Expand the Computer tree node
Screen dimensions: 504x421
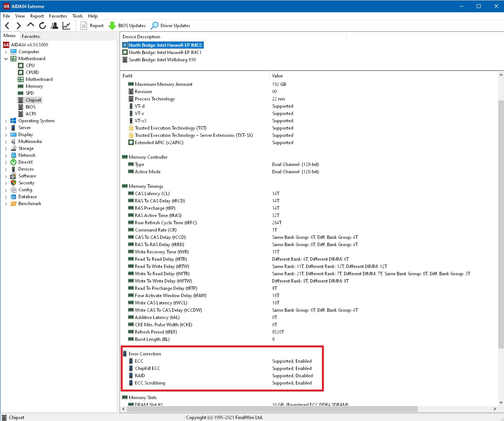coord(6,52)
